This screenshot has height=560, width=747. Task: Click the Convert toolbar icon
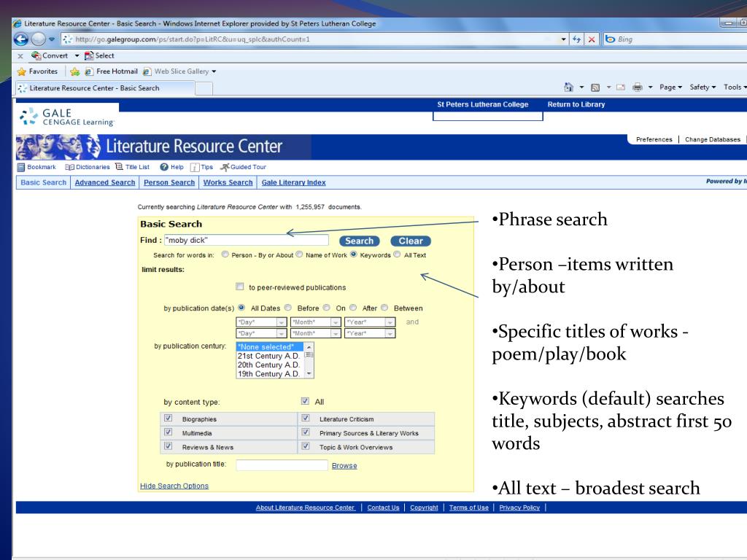pos(36,55)
